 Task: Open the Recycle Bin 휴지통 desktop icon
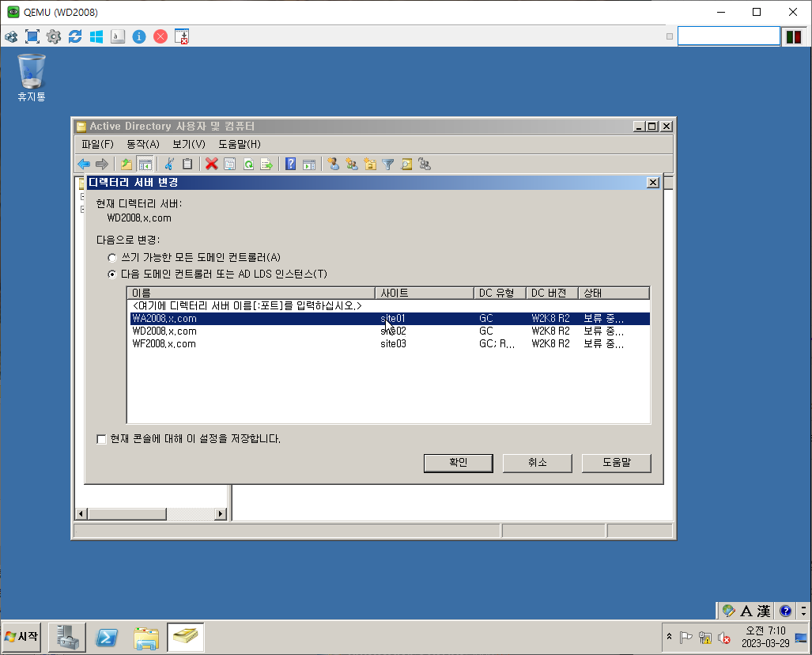click(x=32, y=78)
